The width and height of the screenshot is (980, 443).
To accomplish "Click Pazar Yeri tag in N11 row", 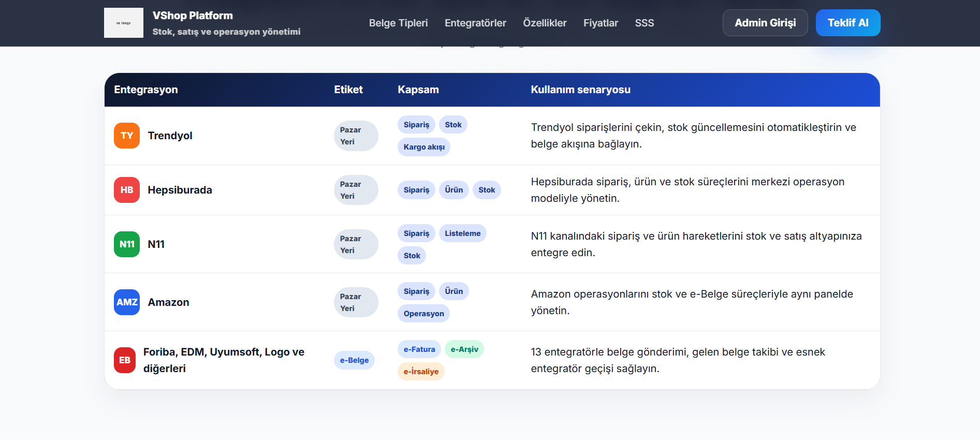I will pyautogui.click(x=356, y=244).
